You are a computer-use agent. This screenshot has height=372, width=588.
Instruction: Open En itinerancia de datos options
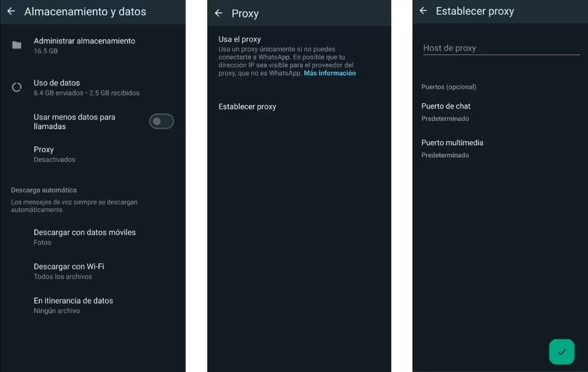pyautogui.click(x=73, y=305)
